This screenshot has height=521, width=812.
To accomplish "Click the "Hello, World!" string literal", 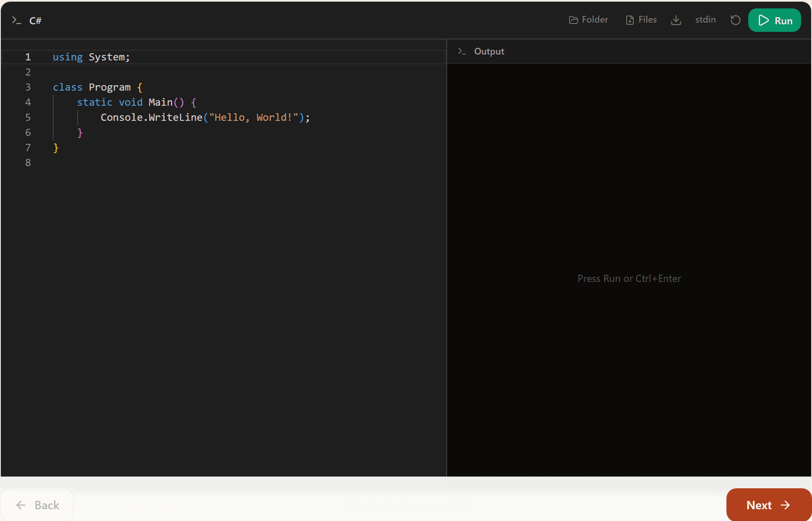I will tap(253, 117).
